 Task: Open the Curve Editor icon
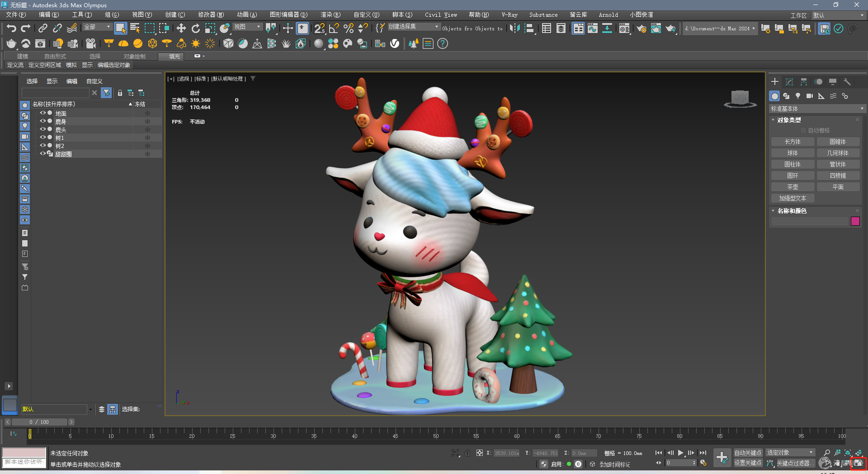pos(593,28)
